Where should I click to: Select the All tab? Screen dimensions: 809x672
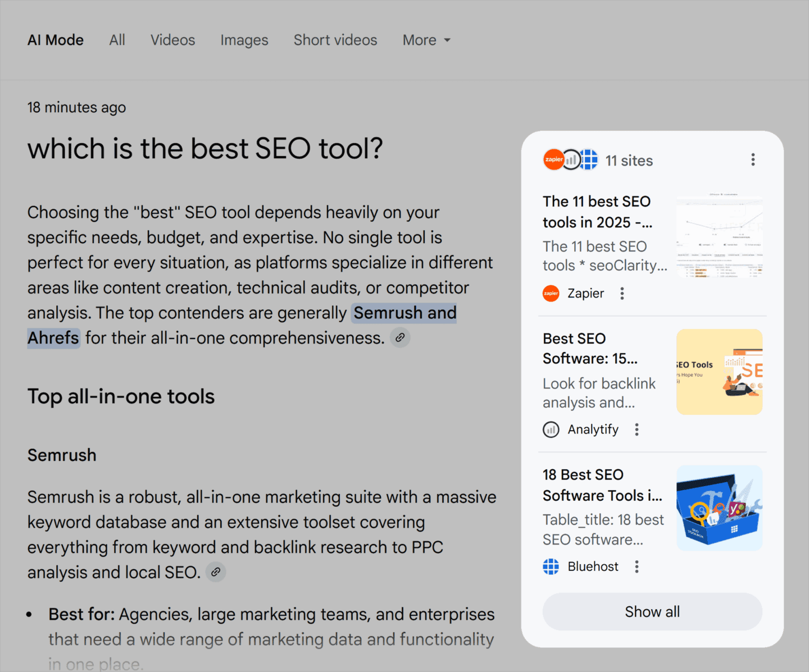pos(117,40)
